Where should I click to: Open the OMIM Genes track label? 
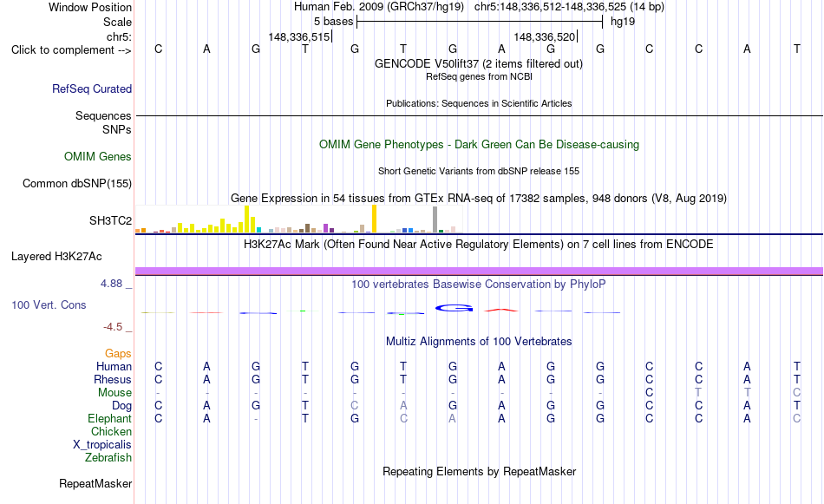click(98, 157)
